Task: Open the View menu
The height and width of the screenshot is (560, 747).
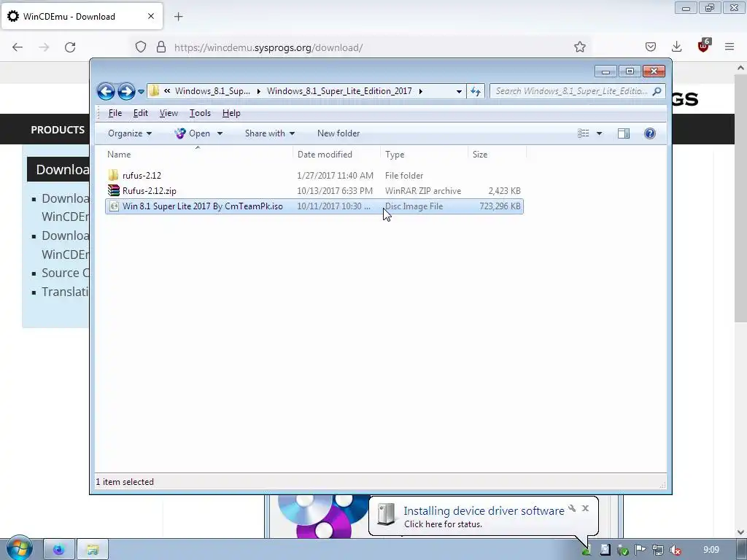Action: [x=169, y=113]
